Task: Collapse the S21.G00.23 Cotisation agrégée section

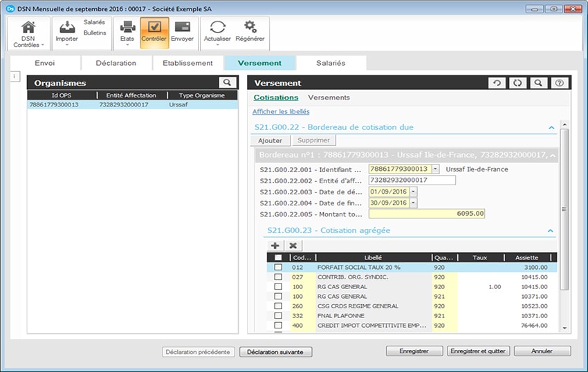Action: tap(550, 231)
